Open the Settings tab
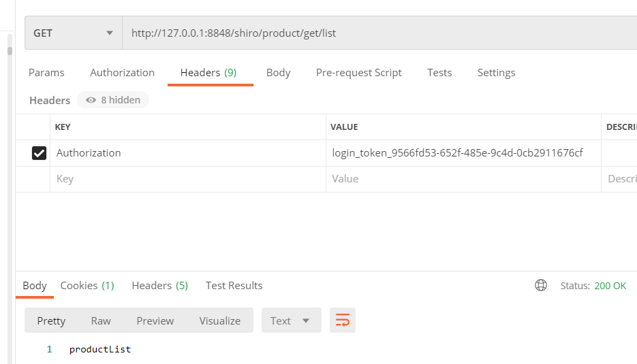The height and width of the screenshot is (364, 637). click(496, 73)
